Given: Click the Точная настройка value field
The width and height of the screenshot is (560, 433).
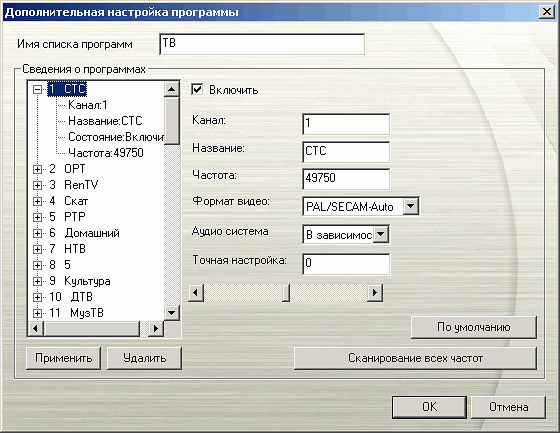Looking at the screenshot, I should (346, 264).
